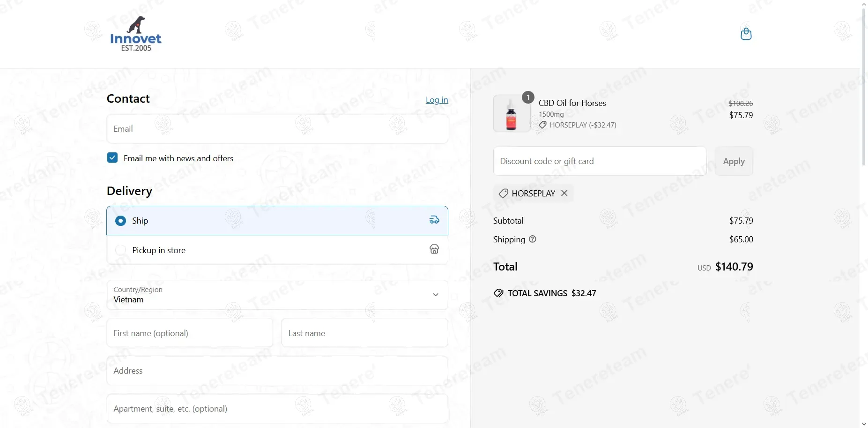This screenshot has height=428, width=868.
Task: Click the Total label
Action: [505, 267]
